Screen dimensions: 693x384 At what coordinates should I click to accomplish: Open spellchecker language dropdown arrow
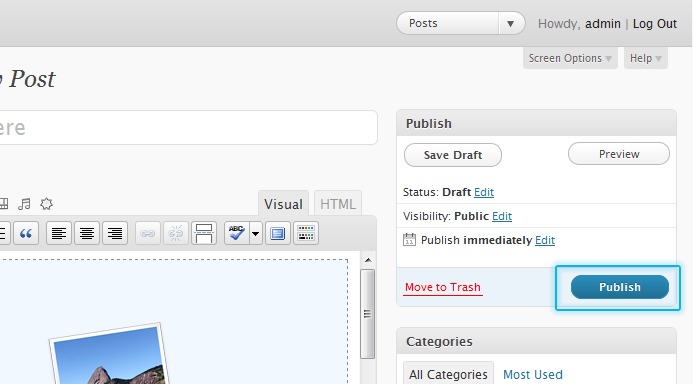(x=255, y=233)
